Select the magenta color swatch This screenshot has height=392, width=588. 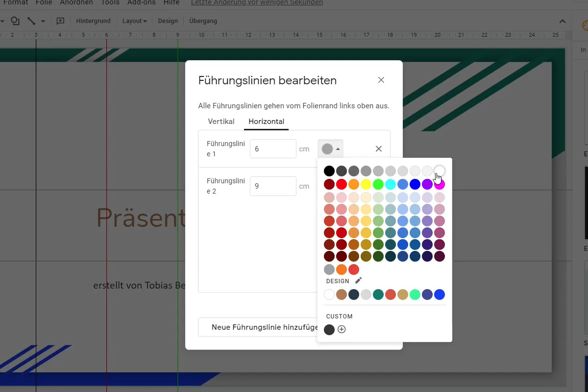click(440, 184)
